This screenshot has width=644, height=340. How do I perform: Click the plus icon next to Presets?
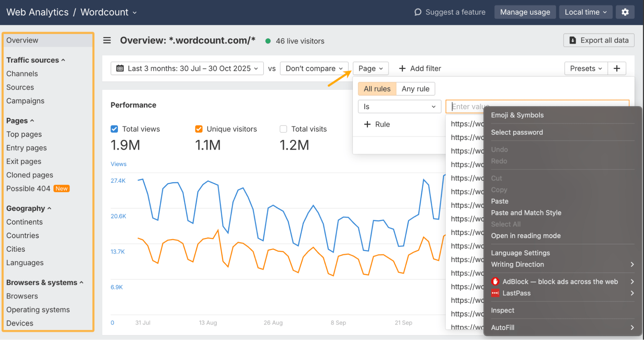[x=617, y=68]
